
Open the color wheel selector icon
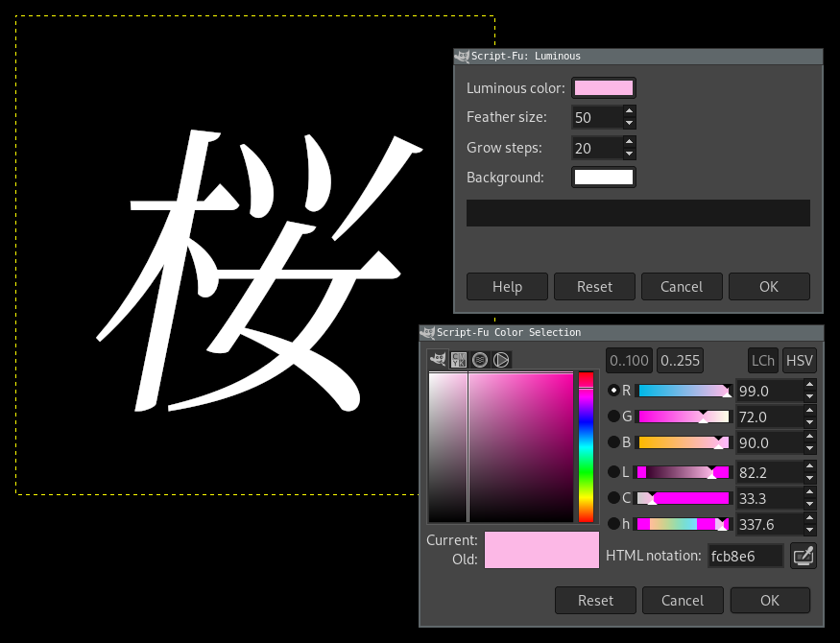pos(501,360)
